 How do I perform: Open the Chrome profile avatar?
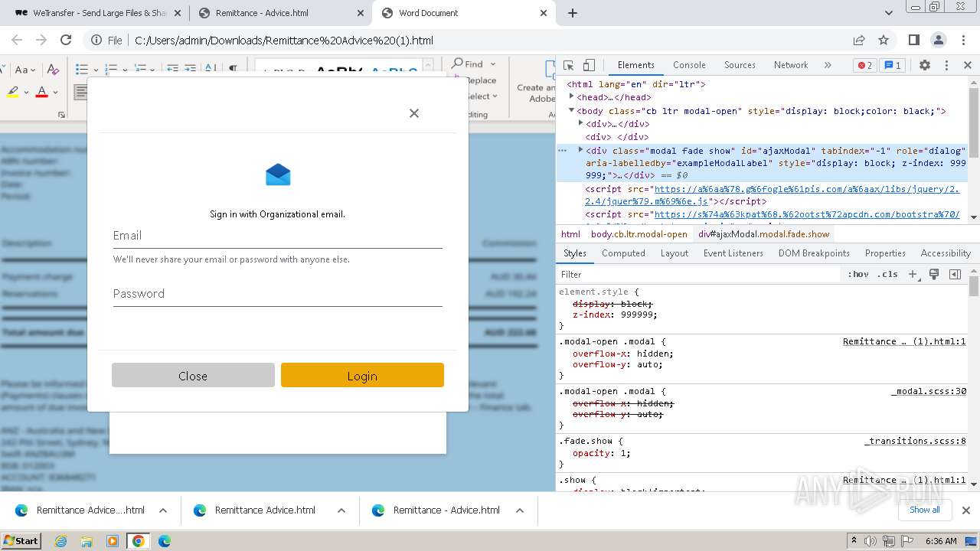tap(939, 41)
